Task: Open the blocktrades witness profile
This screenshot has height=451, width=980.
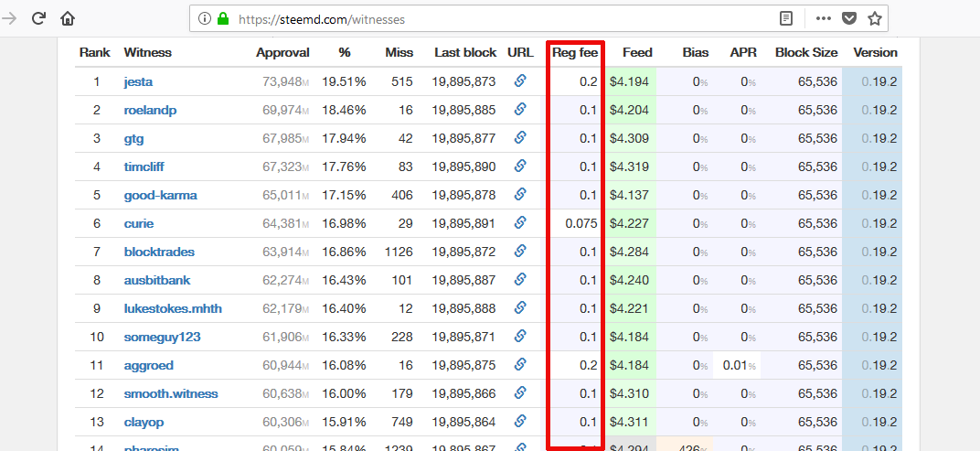Action: tap(159, 252)
